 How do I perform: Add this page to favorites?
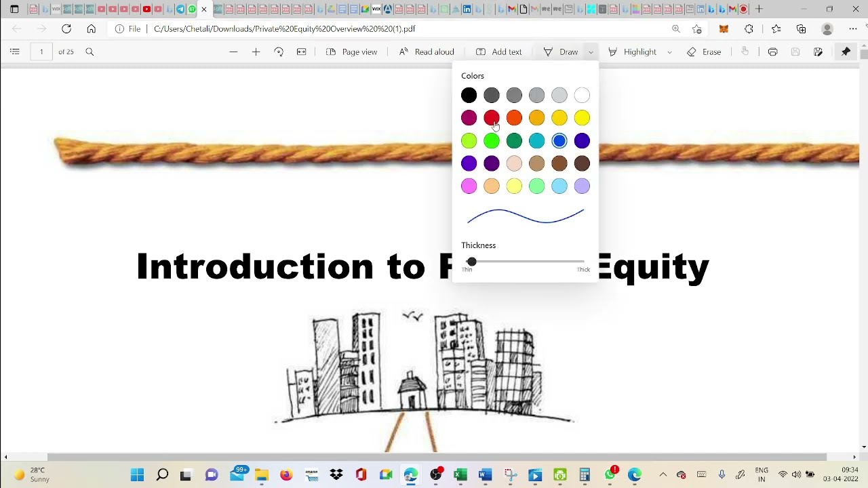[x=697, y=28]
